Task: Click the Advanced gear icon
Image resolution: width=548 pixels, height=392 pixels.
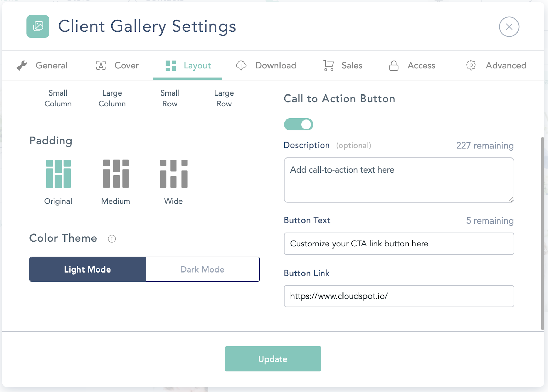Action: pyautogui.click(x=471, y=65)
